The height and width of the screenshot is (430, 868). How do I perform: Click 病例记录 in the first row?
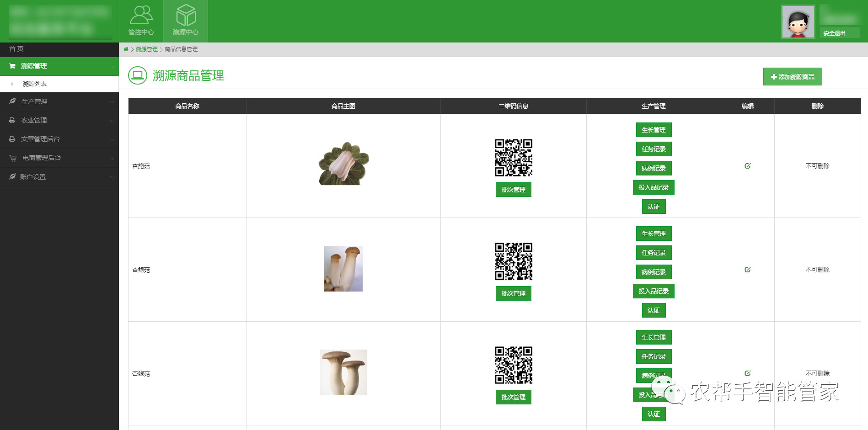654,168
